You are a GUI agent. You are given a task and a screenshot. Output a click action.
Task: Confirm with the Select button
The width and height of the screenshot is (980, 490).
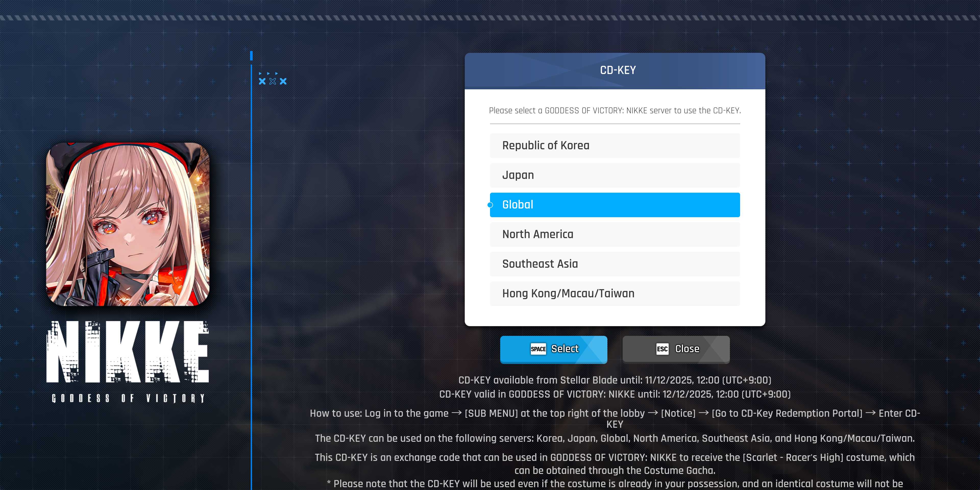(x=554, y=349)
